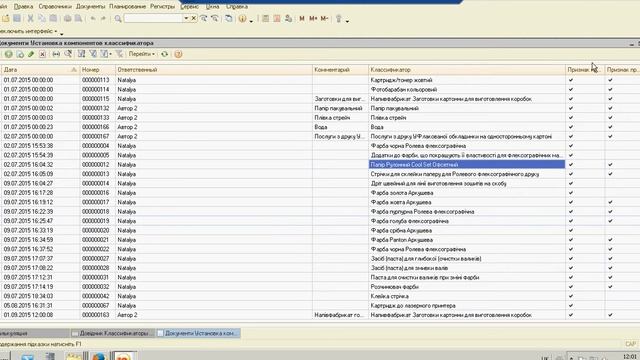Click the Redo arrow icon
The height and width of the screenshot is (360, 640).
(103, 18)
